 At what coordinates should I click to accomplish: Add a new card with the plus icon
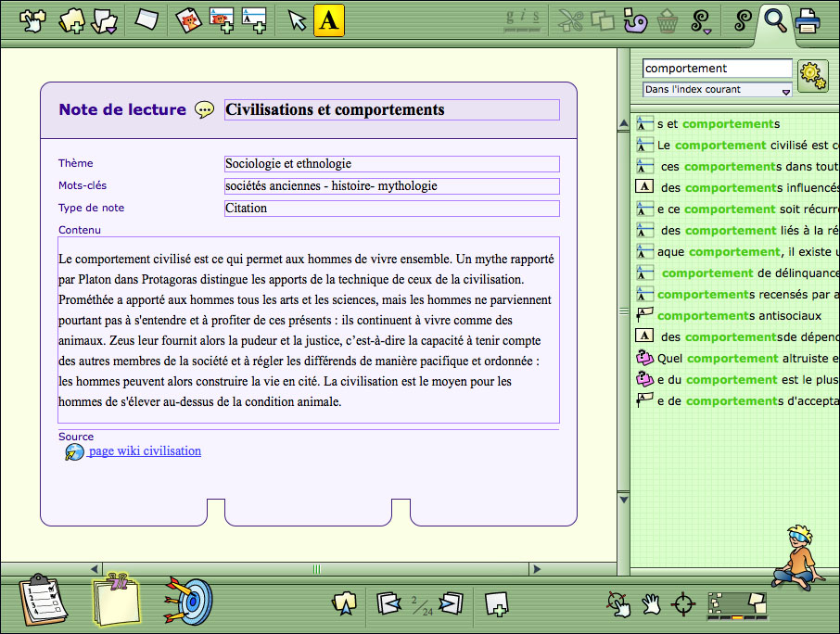(497, 603)
